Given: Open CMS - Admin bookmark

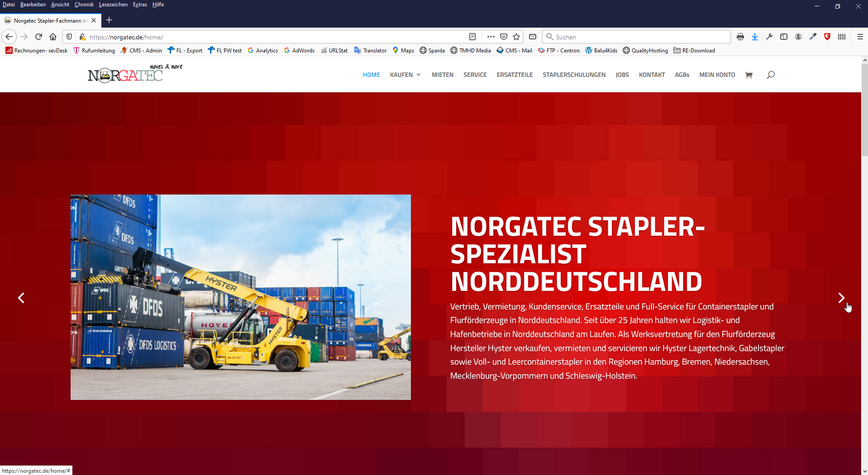Looking at the screenshot, I should [x=141, y=50].
